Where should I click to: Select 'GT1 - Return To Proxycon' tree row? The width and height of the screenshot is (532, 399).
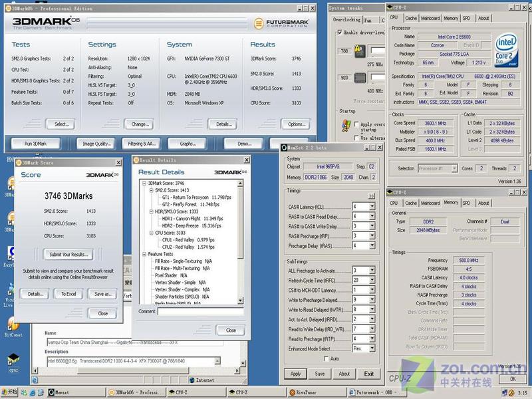pos(196,197)
